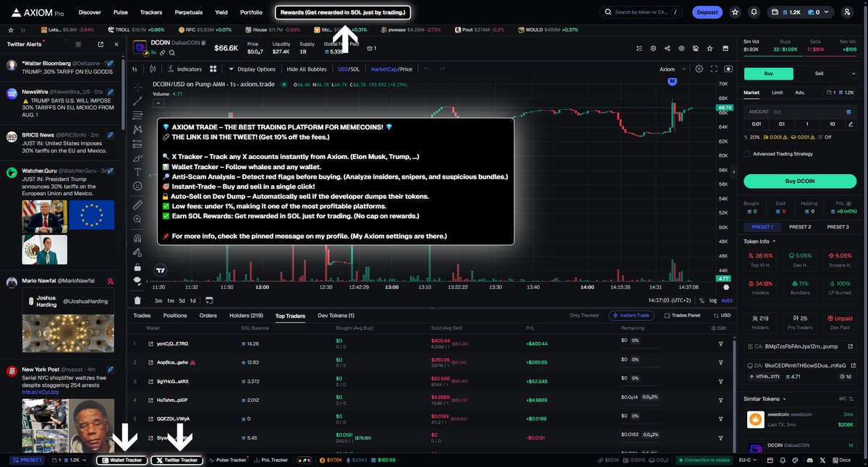Viewport: 868px width, 467px height.
Task: Favorite DCOIN with the header star icon
Action: click(708, 48)
